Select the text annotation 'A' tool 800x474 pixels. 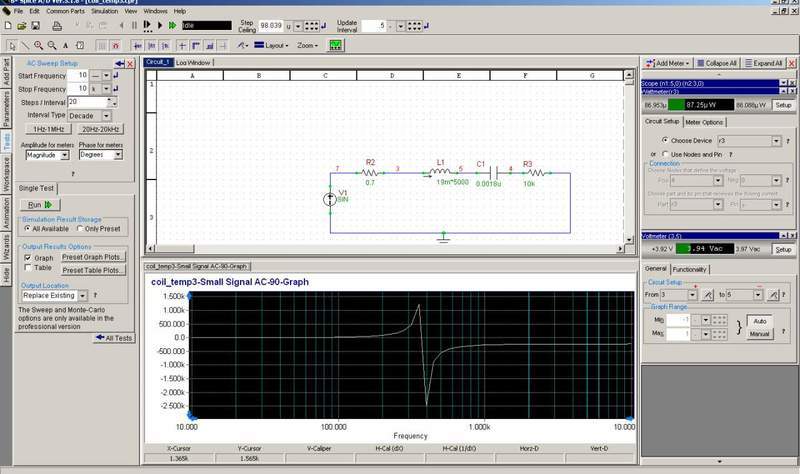[66, 45]
